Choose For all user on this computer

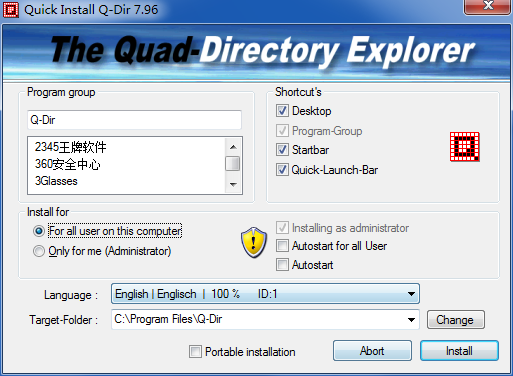click(39, 231)
